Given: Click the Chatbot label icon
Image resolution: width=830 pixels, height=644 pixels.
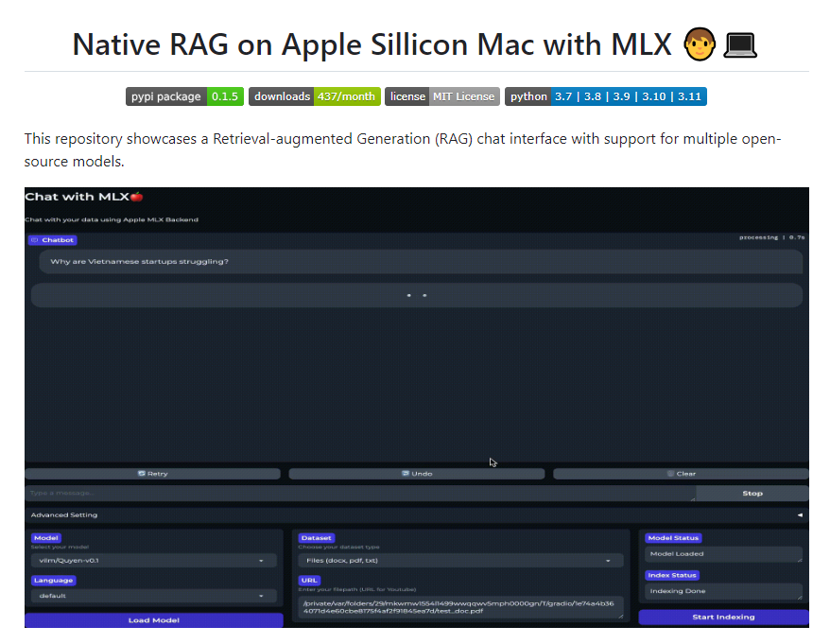Looking at the screenshot, I should coord(35,240).
